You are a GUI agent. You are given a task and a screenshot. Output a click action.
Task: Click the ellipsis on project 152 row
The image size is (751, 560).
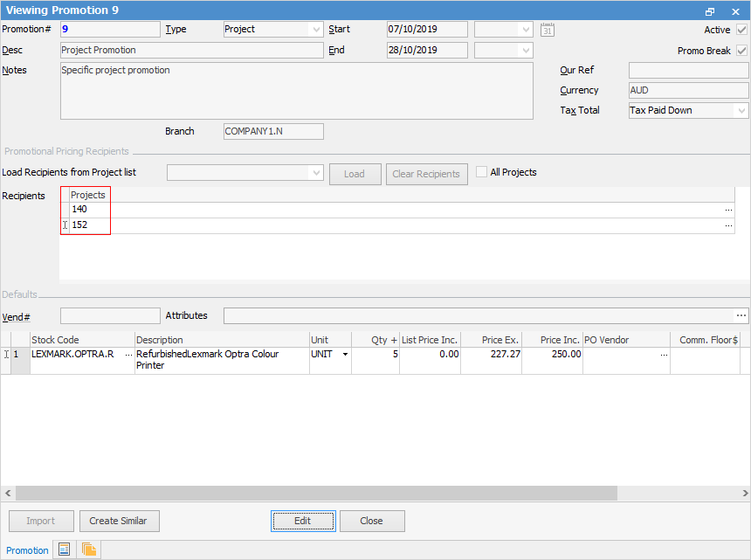[x=728, y=225]
